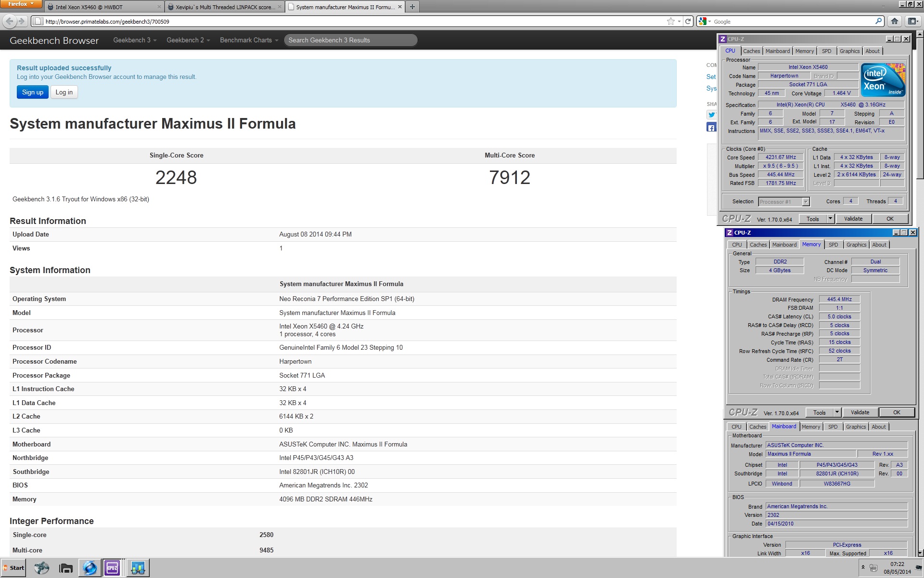Viewport: 924px width, 578px height.
Task: Select CPU tab in Mainboard CPU-Z window
Action: (736, 427)
